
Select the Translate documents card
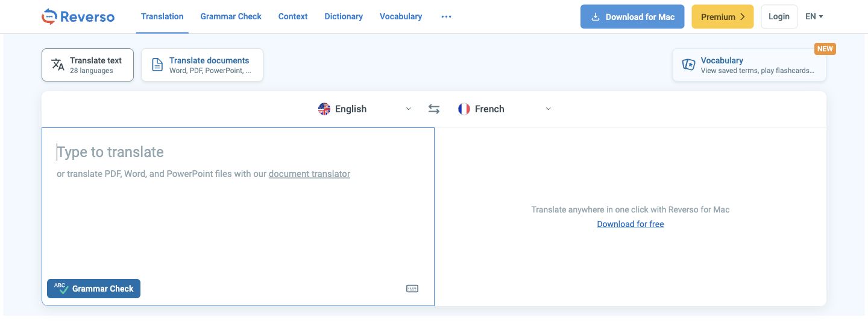202,65
